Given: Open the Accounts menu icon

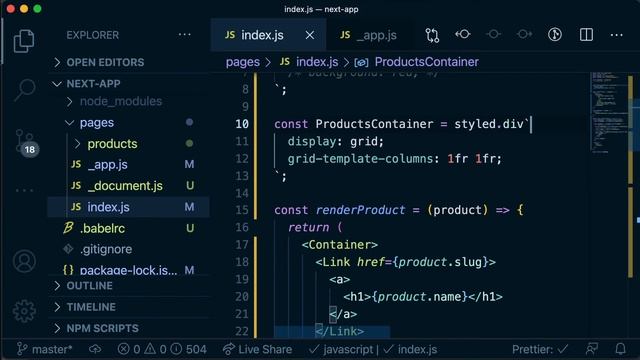Looking at the screenshot, I should [24, 261].
